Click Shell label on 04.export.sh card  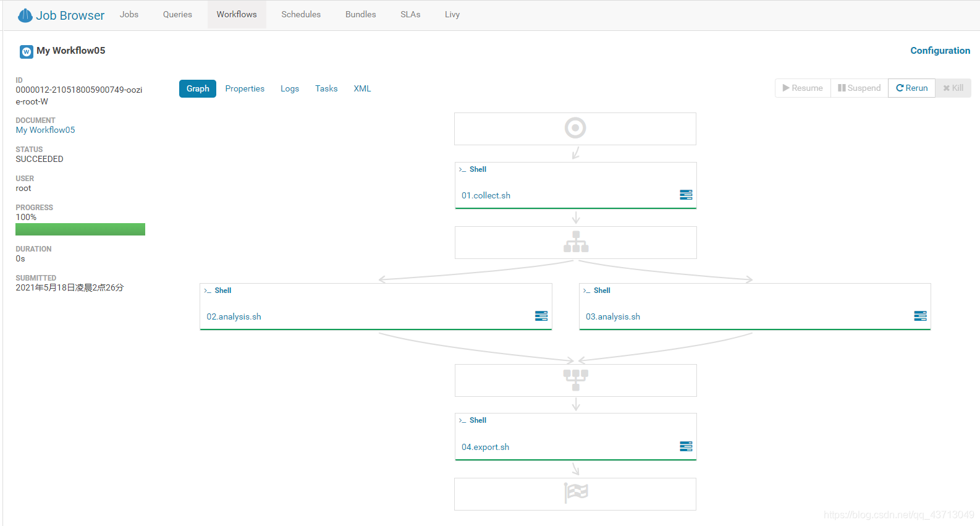pyautogui.click(x=478, y=420)
